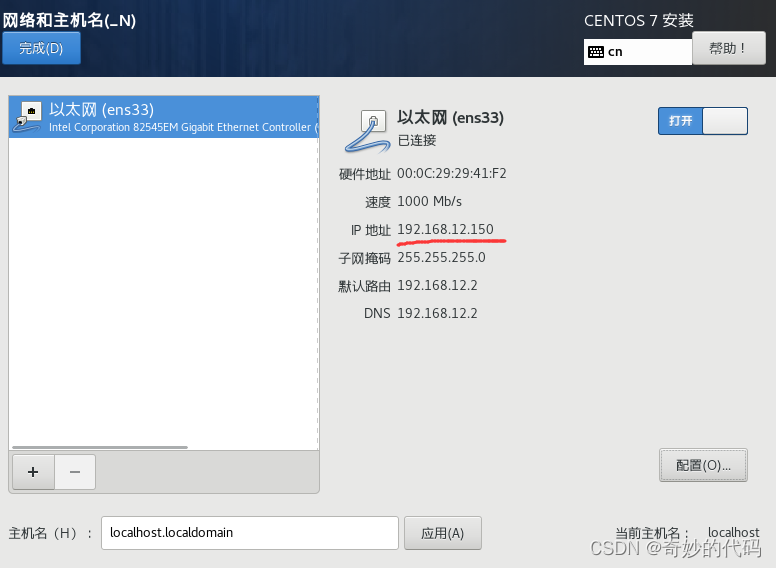Screen dimensions: 776x568
Task: Click the ethernet adapter icon in the list
Action: tap(28, 117)
